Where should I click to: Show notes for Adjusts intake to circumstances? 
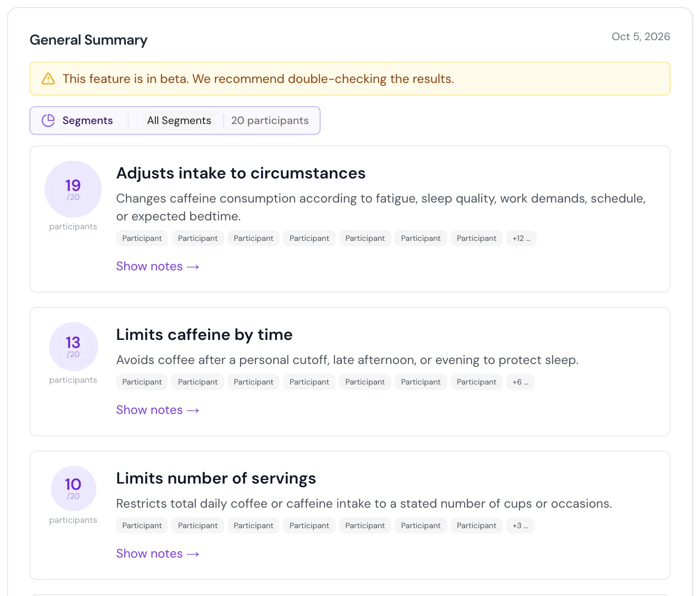pyautogui.click(x=158, y=266)
